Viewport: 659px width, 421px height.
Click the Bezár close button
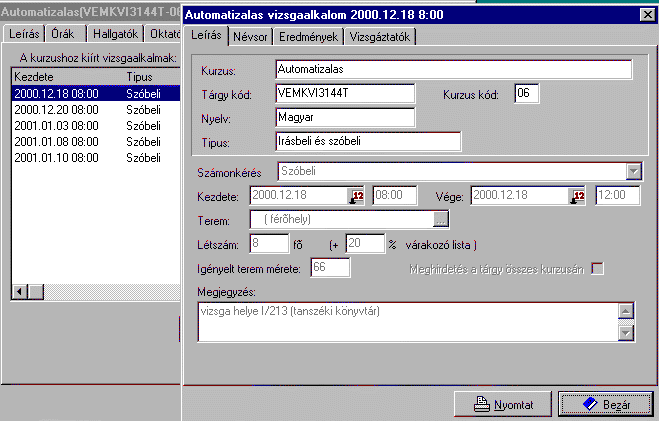pyautogui.click(x=606, y=404)
